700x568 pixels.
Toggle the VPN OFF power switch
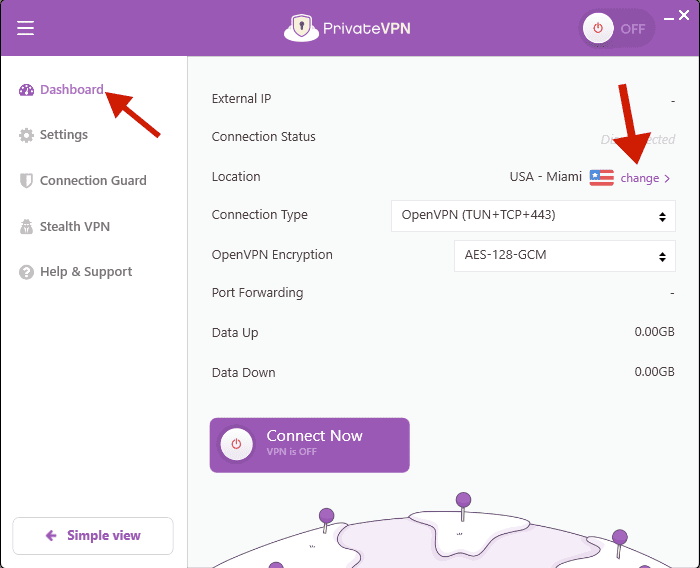pyautogui.click(x=617, y=29)
